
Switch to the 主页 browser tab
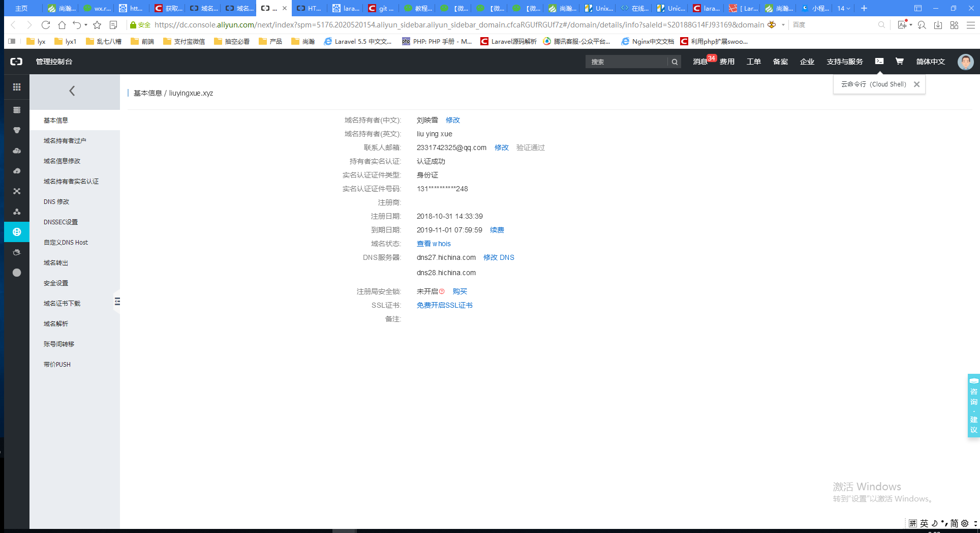click(x=21, y=8)
